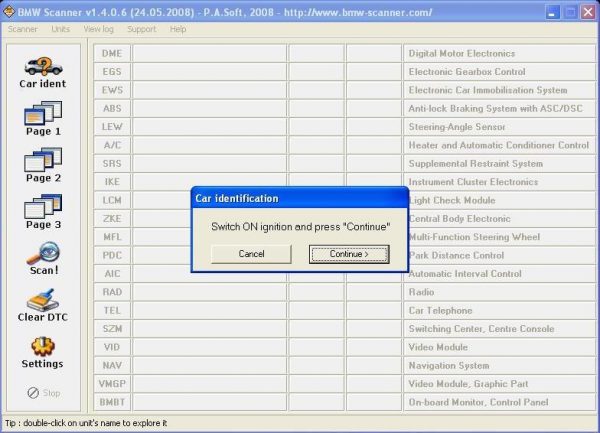Open the Scanner menu
600x433 pixels.
(22, 29)
